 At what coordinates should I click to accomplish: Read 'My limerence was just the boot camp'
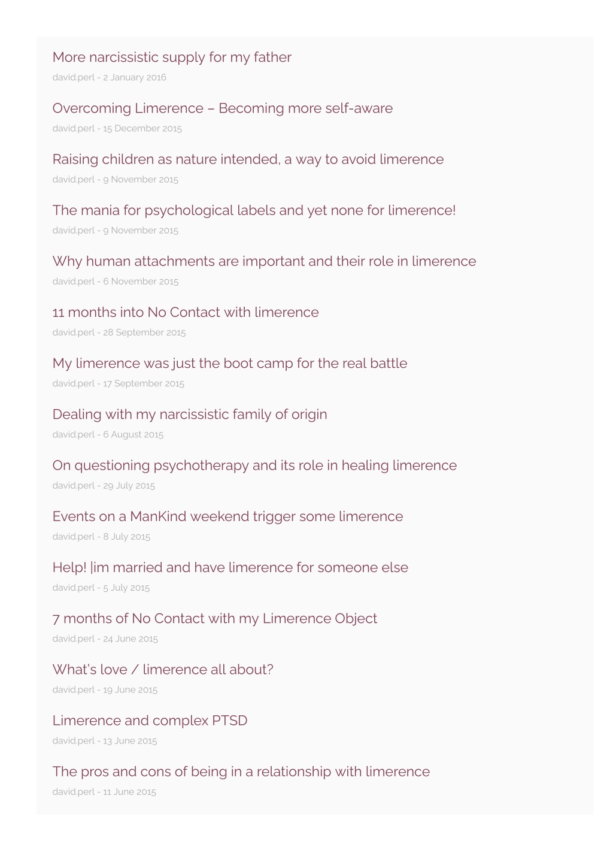click(230, 364)
